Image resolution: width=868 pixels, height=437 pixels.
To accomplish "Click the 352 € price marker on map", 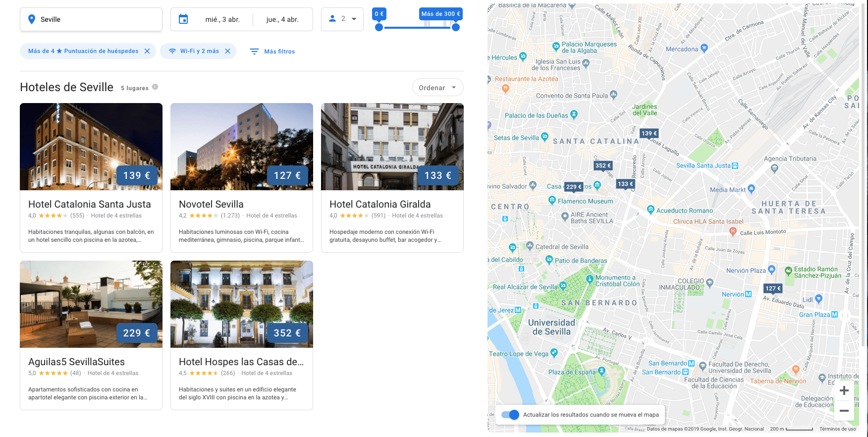I will point(603,166).
